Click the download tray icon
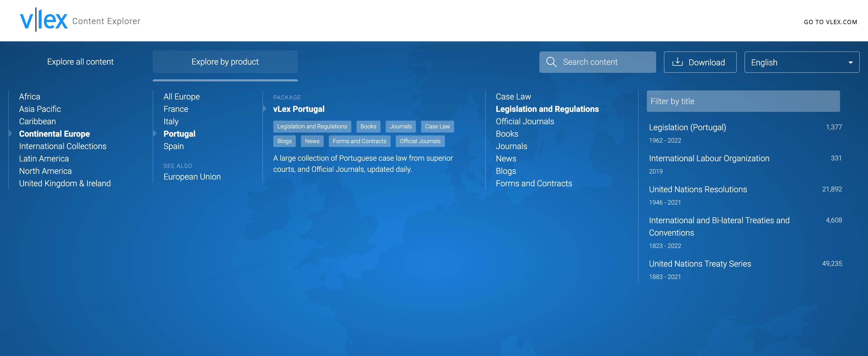 tap(677, 62)
